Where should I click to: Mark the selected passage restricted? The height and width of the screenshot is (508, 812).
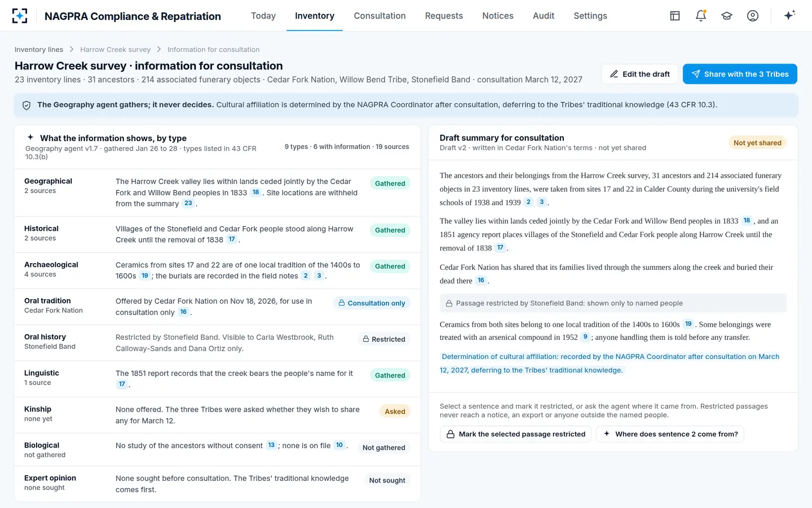515,434
